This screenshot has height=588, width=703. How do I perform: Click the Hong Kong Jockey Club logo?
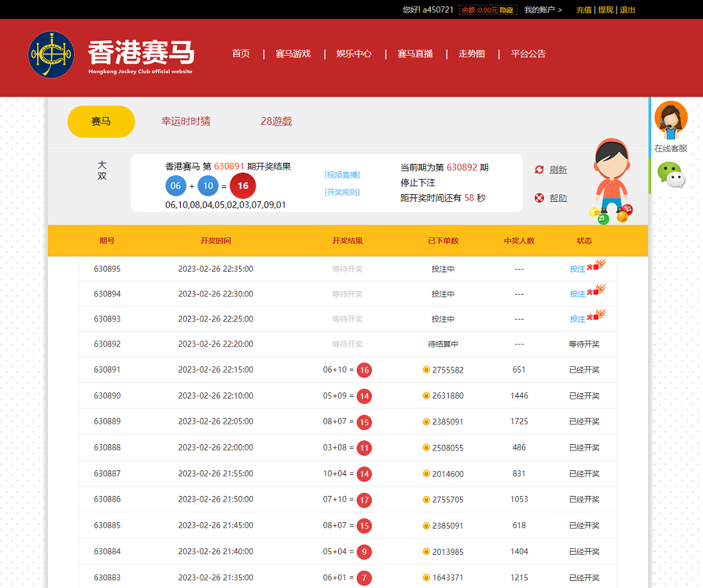click(x=51, y=55)
